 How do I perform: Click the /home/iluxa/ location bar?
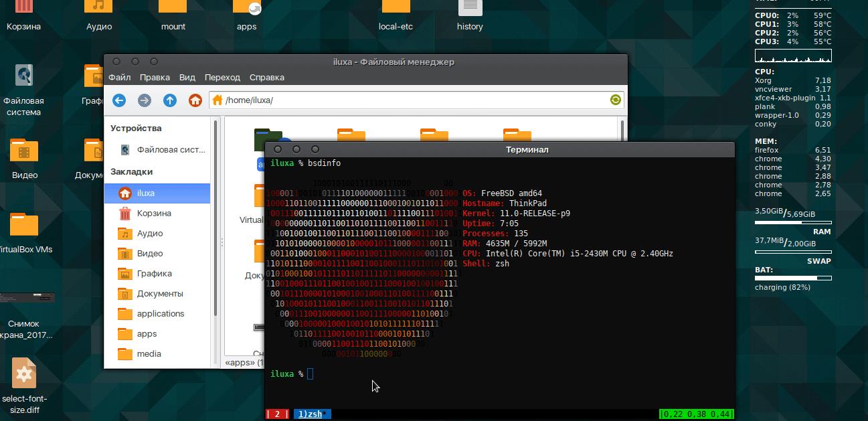(x=417, y=100)
